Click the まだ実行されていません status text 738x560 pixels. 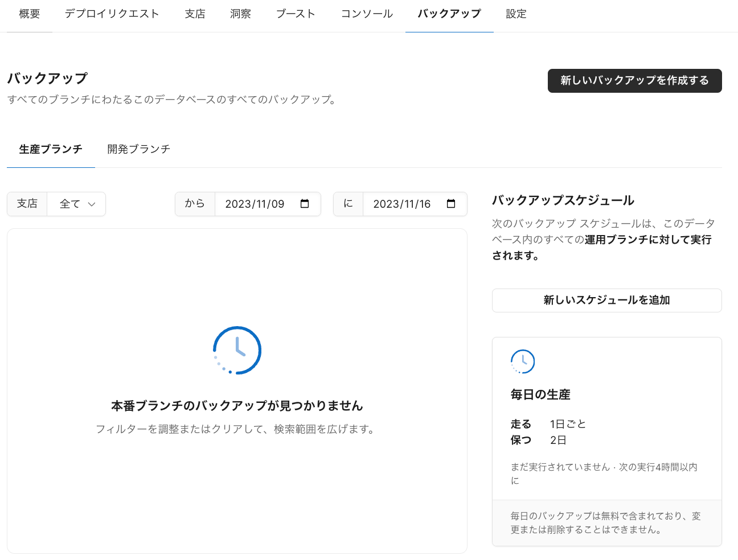click(x=560, y=467)
